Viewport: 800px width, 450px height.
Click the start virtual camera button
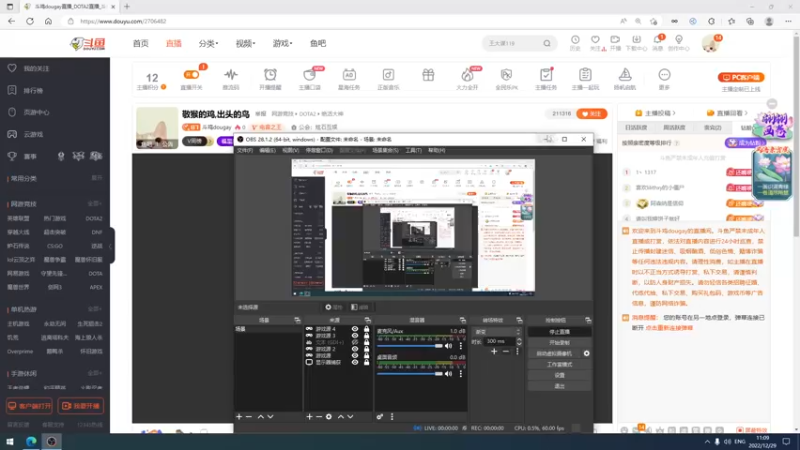click(554, 353)
